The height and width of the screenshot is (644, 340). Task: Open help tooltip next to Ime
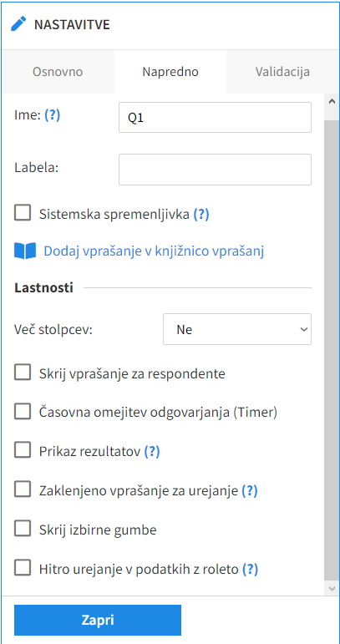point(52,115)
